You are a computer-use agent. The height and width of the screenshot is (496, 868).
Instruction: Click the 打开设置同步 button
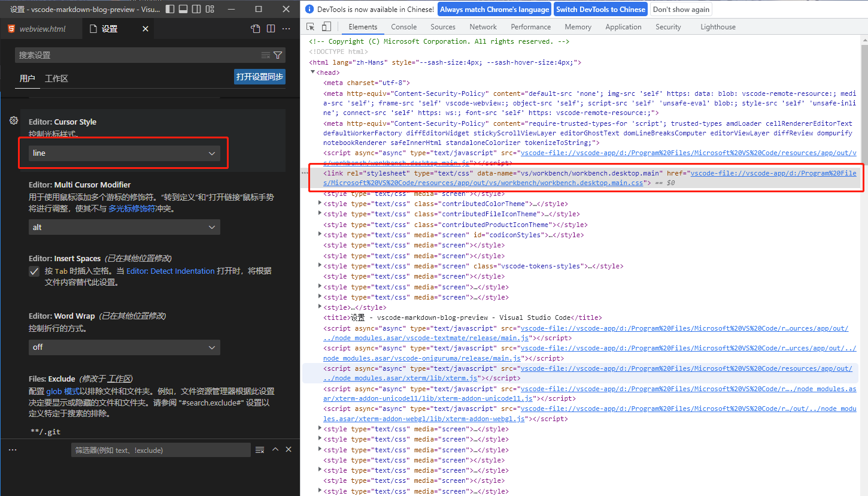[259, 76]
